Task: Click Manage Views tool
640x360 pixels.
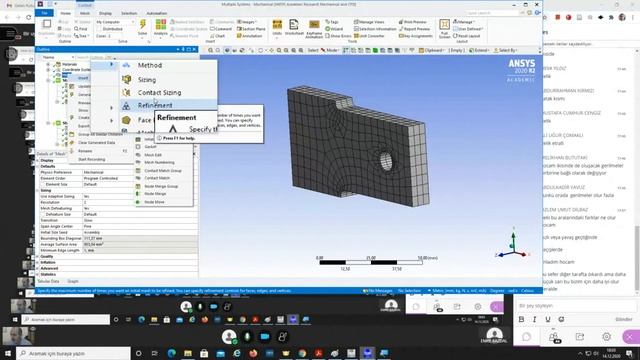Action: 369,22
